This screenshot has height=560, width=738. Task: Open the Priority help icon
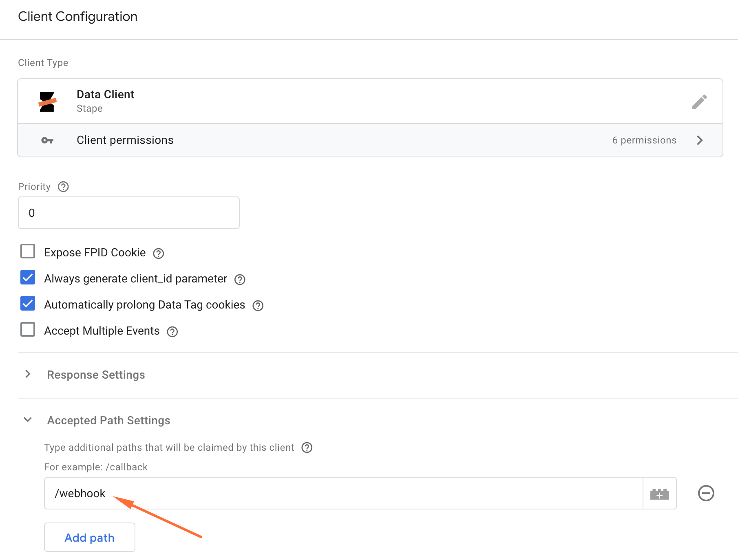[x=63, y=187]
